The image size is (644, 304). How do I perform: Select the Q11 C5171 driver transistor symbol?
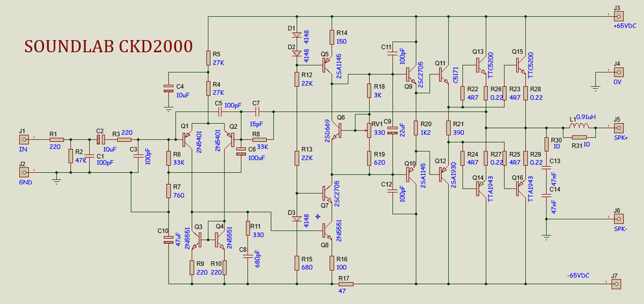pos(443,74)
